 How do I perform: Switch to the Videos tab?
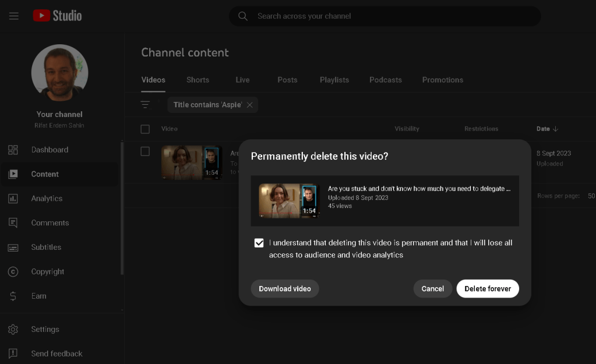point(153,80)
